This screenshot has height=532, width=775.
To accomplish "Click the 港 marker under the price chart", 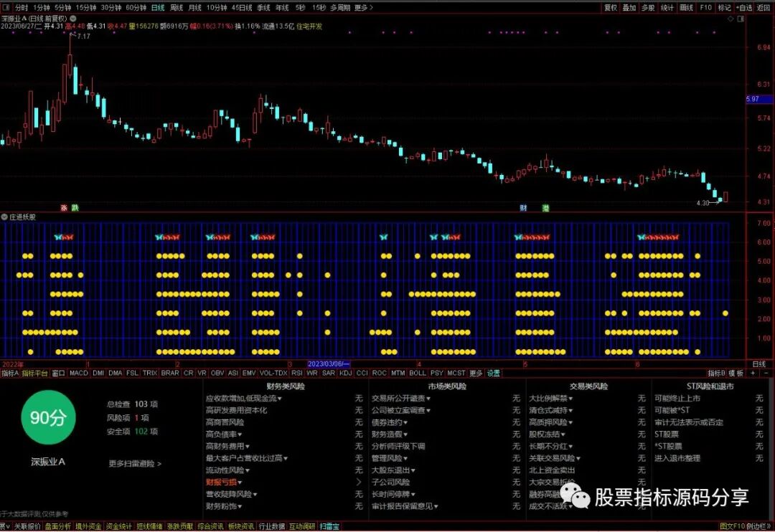I will pyautogui.click(x=545, y=208).
